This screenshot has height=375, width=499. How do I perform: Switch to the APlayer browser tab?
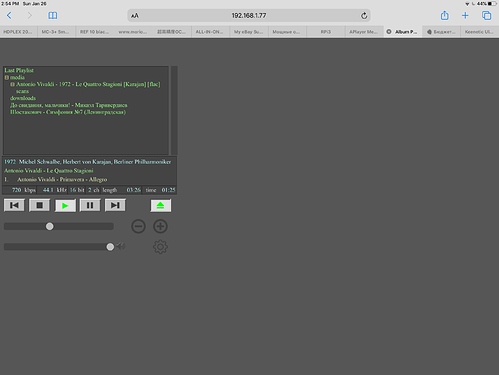tap(364, 32)
